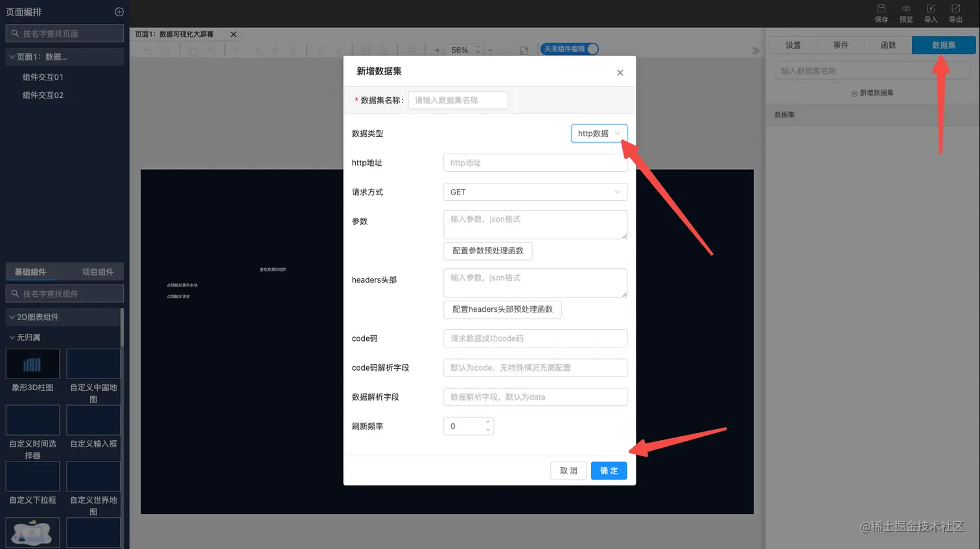
Task: Click the 确定 button
Action: [x=609, y=471]
